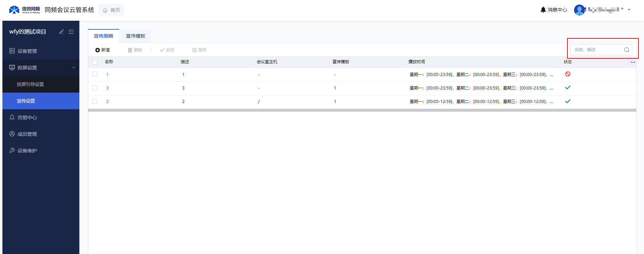This screenshot has height=254, width=644.
Task: Focus the 名称、描述 search field
Action: [x=597, y=50]
